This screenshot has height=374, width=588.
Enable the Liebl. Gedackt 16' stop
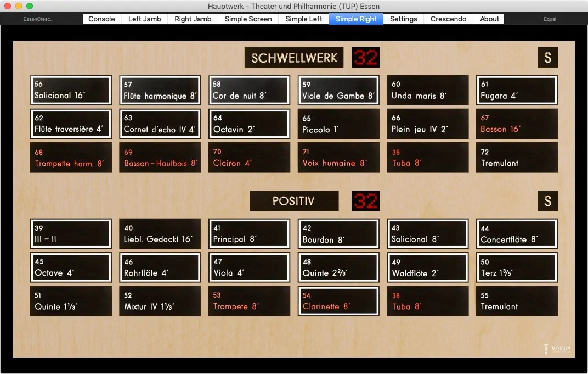click(160, 234)
